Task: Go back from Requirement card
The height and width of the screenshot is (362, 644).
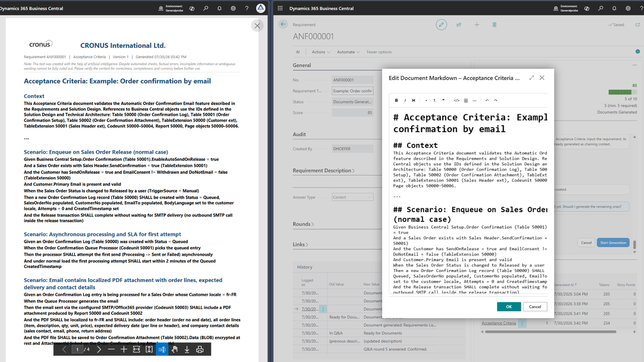Action: [x=283, y=24]
